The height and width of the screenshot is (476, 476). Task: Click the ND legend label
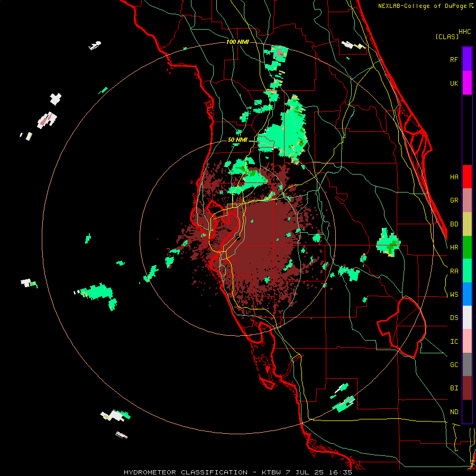click(x=454, y=412)
